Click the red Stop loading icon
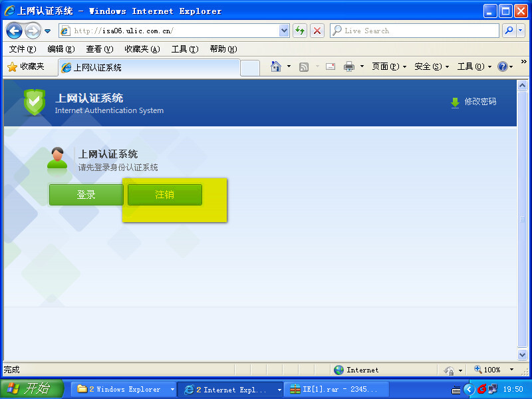Viewport: 532px width, 399px height. pos(317,31)
